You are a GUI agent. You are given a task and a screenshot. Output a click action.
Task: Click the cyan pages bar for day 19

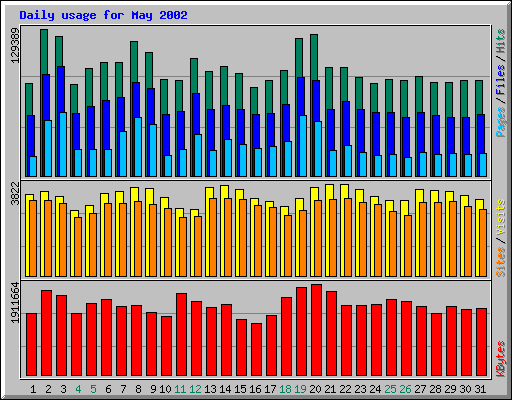point(303,146)
